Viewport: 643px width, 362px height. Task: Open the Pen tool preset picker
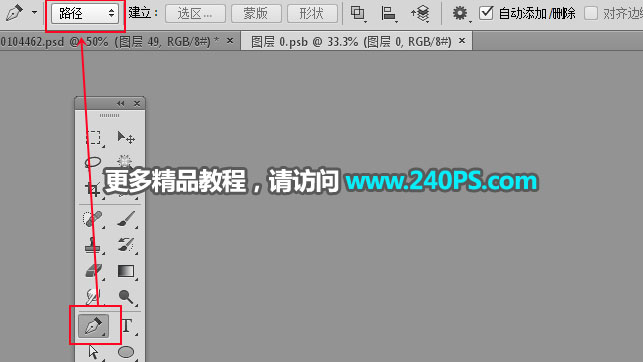click(x=15, y=13)
